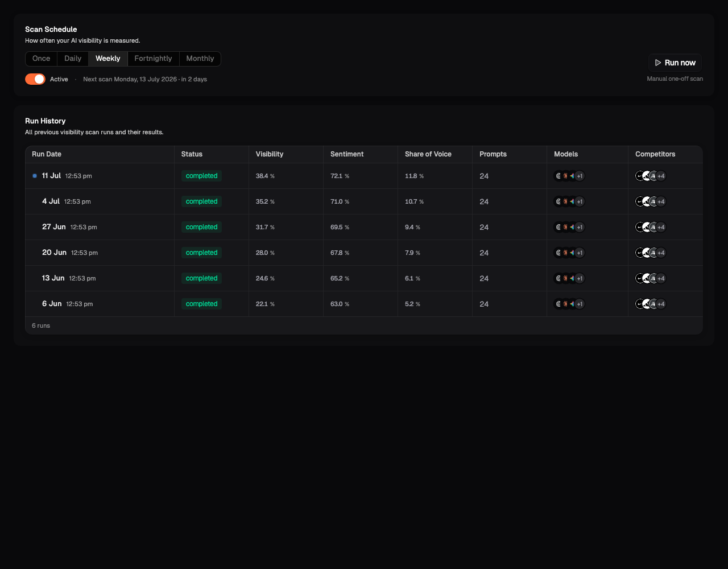Click the 6 runs footer count

(41, 326)
